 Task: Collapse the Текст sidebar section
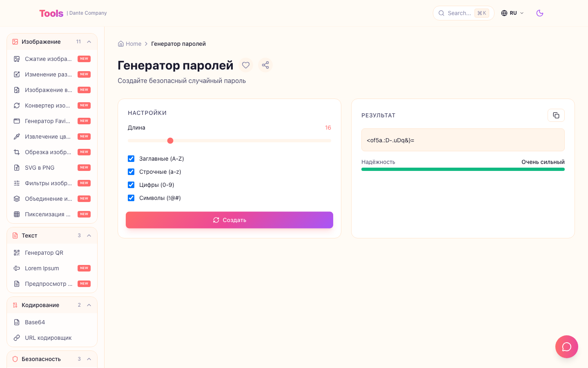tap(89, 236)
